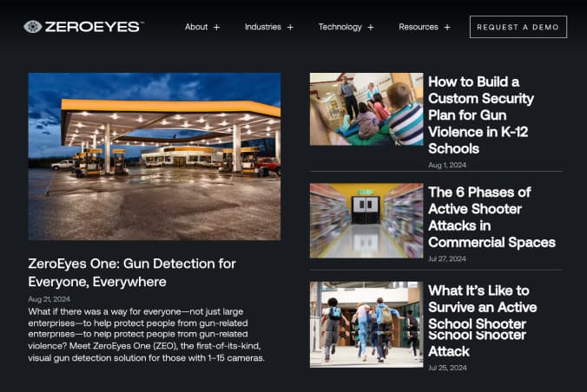Click the Jul 25, 2024 date text
The image size is (587, 392).
point(447,368)
